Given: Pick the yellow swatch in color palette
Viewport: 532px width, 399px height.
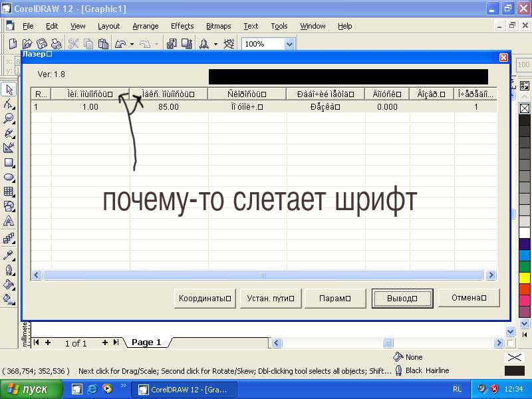Looking at the screenshot, I should tap(525, 277).
